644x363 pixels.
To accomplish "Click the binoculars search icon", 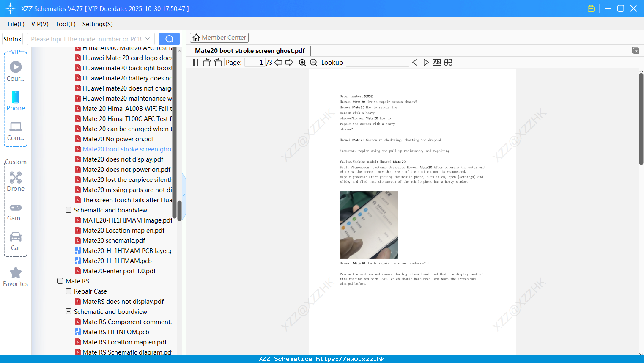I will tap(448, 62).
